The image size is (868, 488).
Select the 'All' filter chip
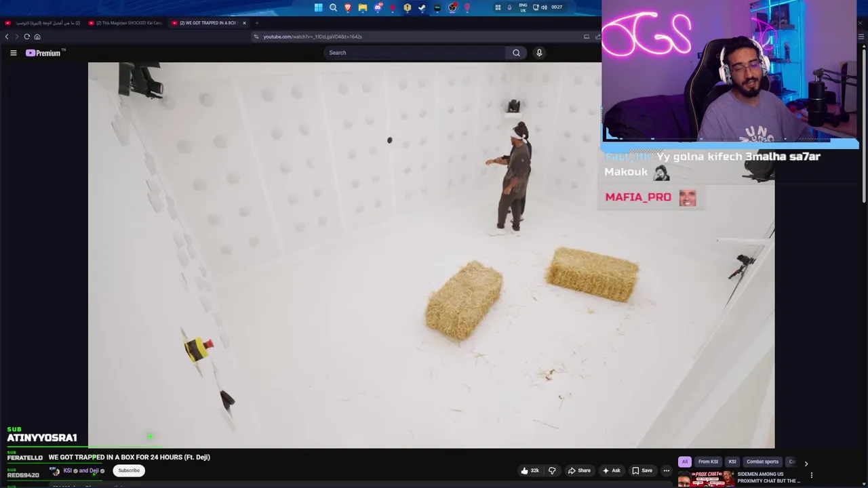pyautogui.click(x=685, y=462)
